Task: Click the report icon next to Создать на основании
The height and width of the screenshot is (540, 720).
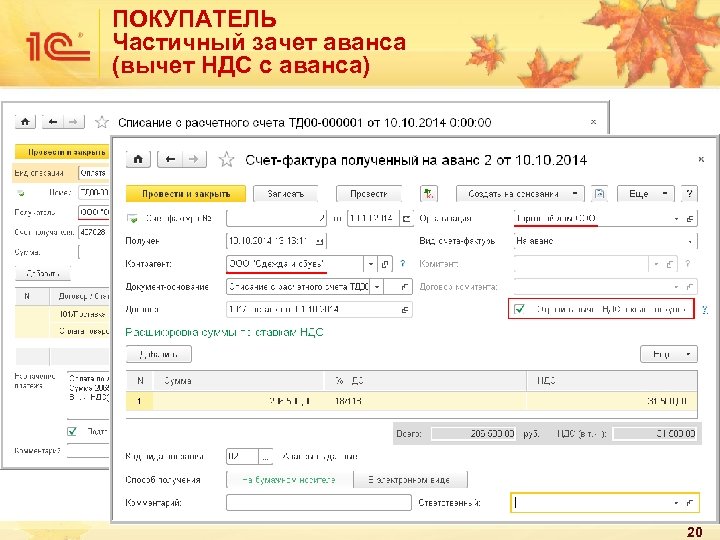Action: coord(599,194)
